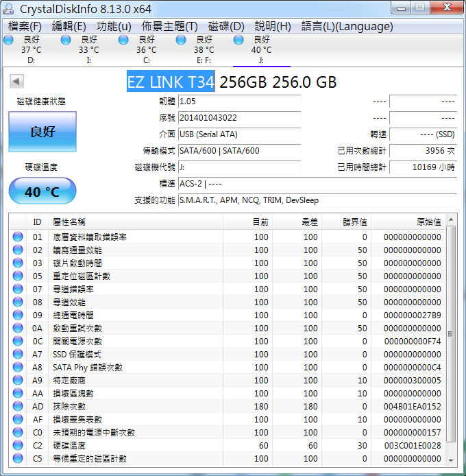Click the drive letter field J:

click(x=239, y=167)
